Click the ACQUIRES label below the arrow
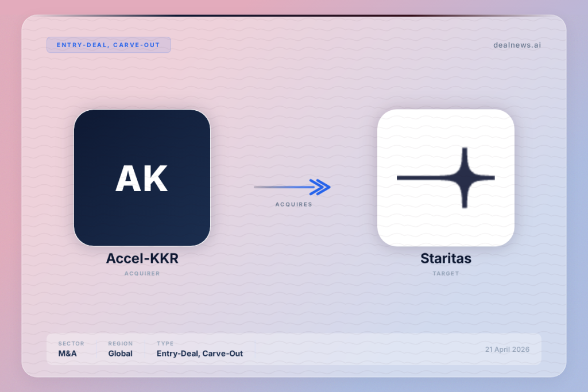This screenshot has height=392, width=588. [x=293, y=204]
